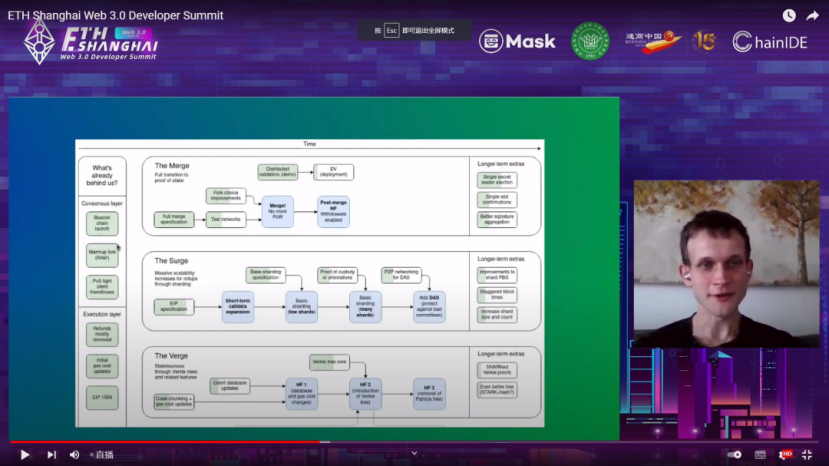
Task: Click the ChainIDE logo
Action: 770,42
